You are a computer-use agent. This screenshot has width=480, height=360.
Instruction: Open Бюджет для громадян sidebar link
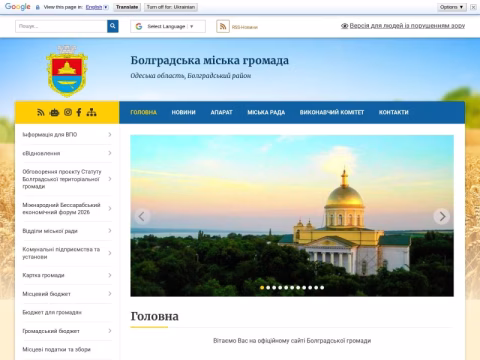pyautogui.click(x=52, y=312)
